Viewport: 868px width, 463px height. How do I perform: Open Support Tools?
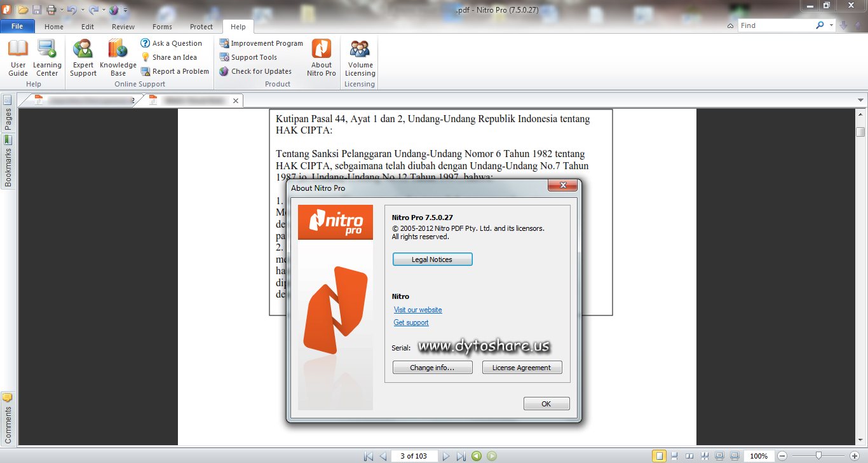(248, 57)
